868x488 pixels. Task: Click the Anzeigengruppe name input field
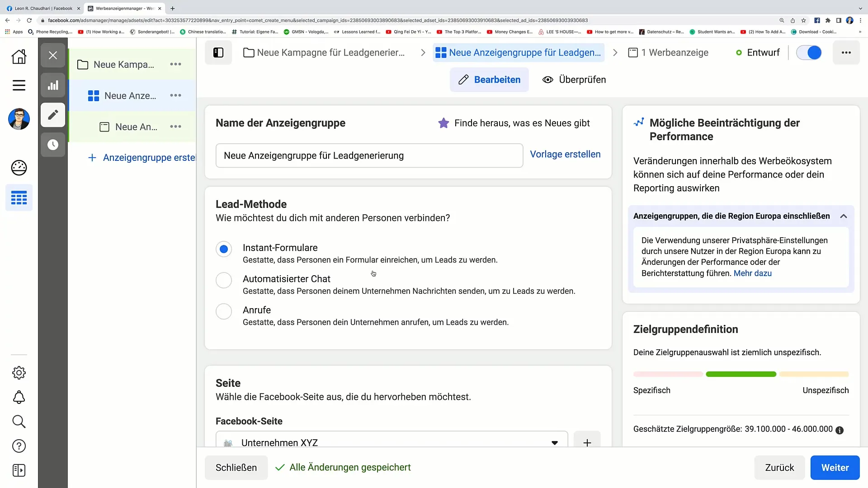(x=369, y=155)
